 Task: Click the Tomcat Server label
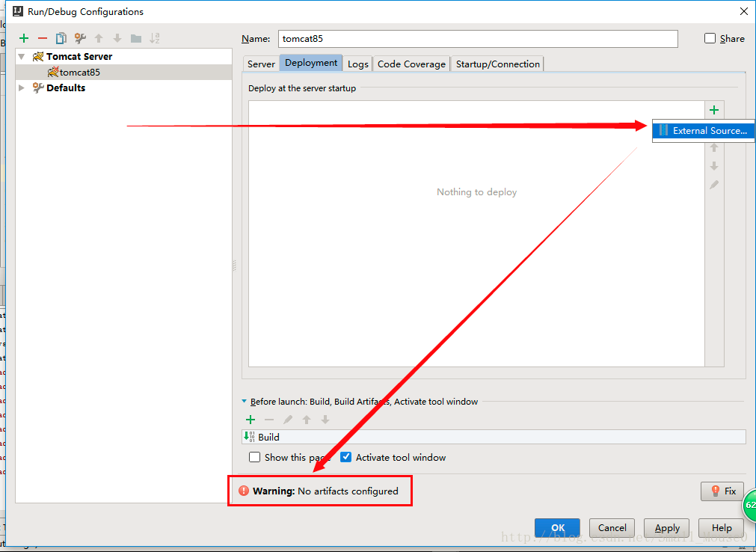point(79,56)
